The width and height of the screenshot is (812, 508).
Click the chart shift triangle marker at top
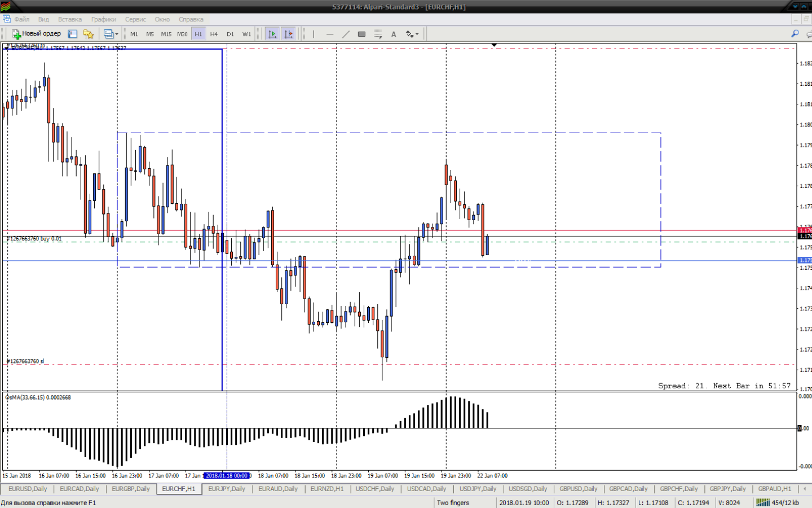tap(494, 45)
